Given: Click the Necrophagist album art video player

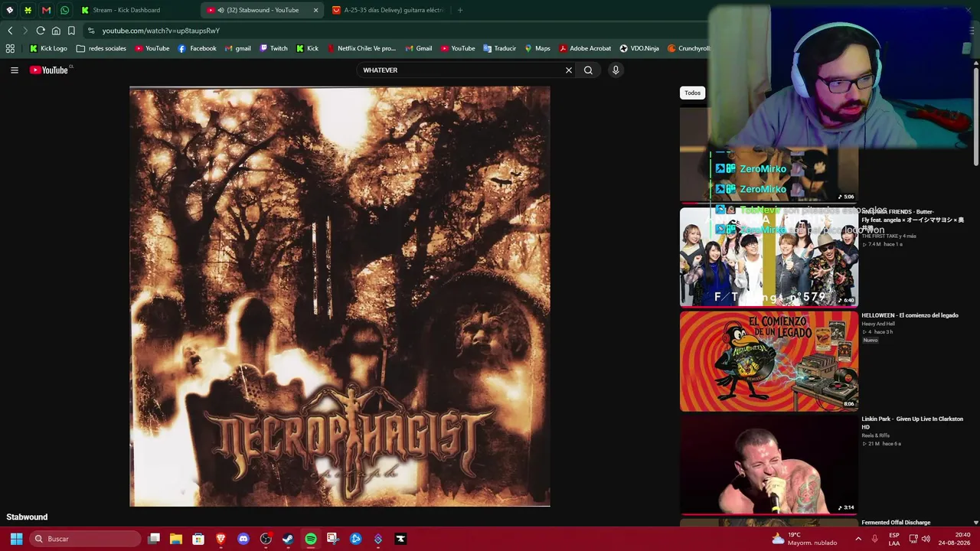Looking at the screenshot, I should point(340,296).
